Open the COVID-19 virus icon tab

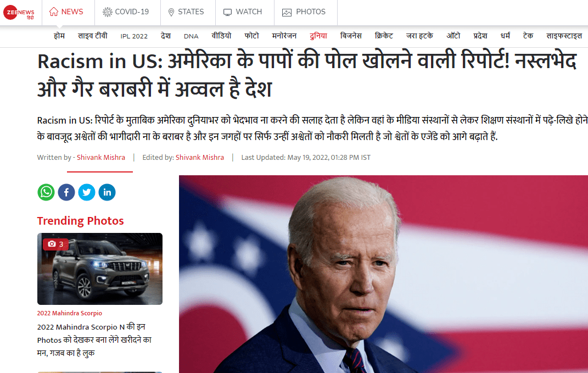click(x=126, y=12)
